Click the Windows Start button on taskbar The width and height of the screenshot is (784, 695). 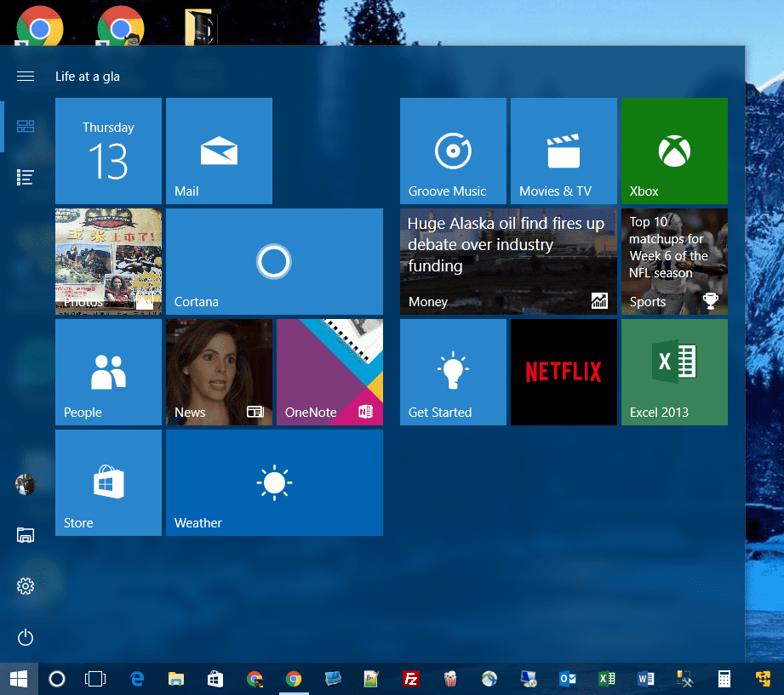click(x=19, y=679)
